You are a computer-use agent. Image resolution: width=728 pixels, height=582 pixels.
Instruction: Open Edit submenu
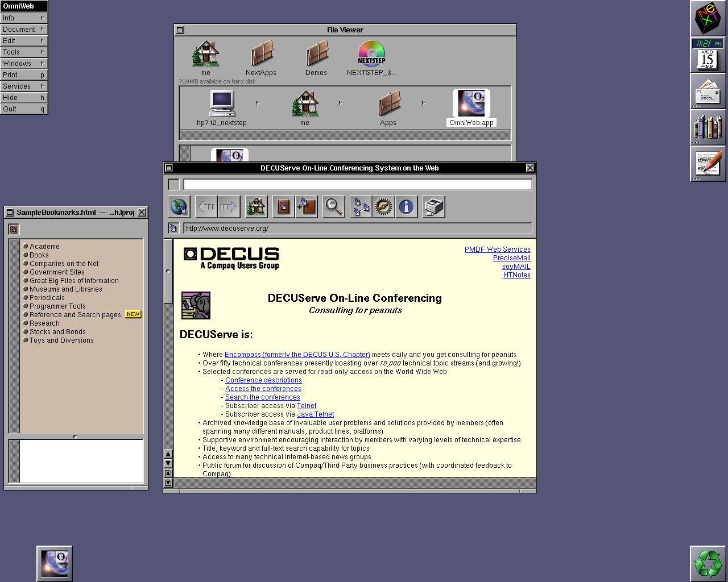[24, 41]
